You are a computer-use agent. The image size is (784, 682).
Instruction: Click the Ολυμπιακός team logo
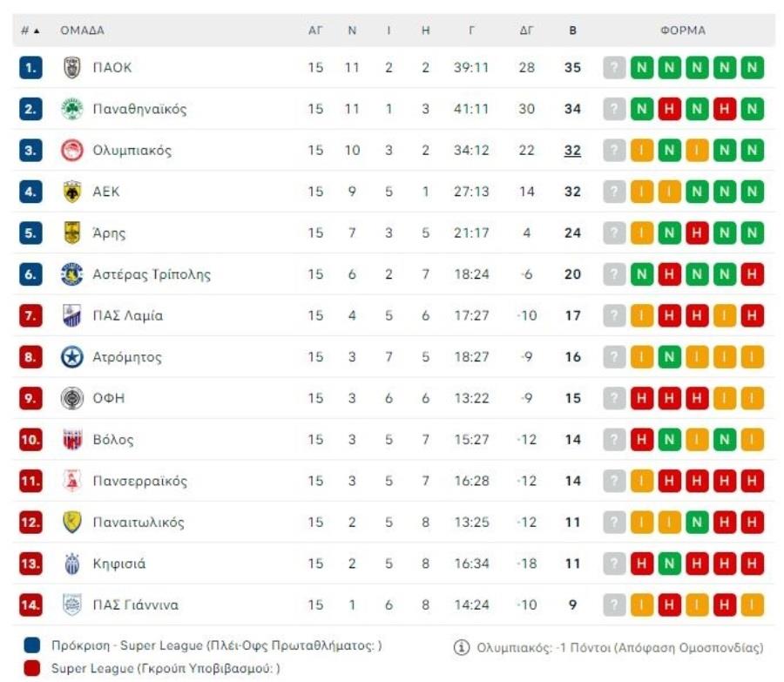click(x=72, y=151)
